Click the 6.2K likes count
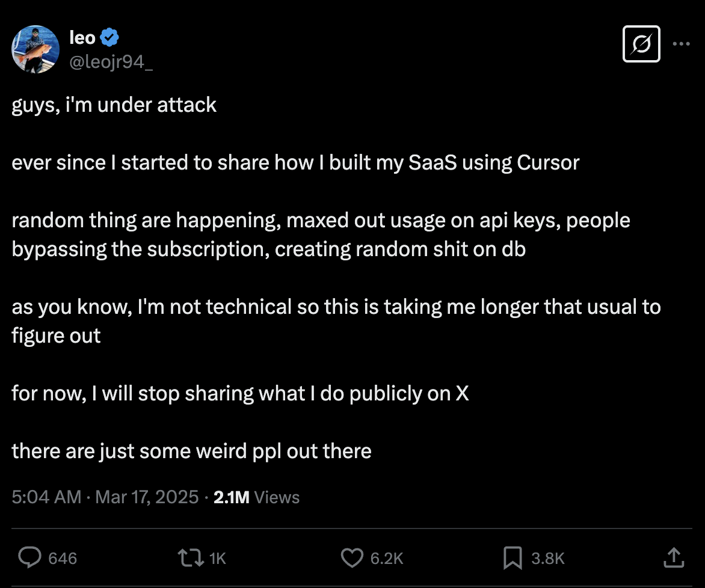705x588 pixels. [x=387, y=559]
